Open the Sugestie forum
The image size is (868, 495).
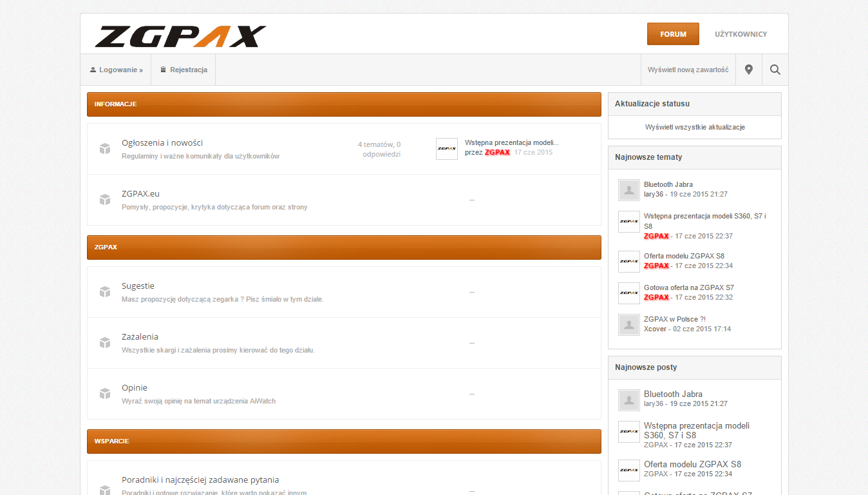[138, 286]
